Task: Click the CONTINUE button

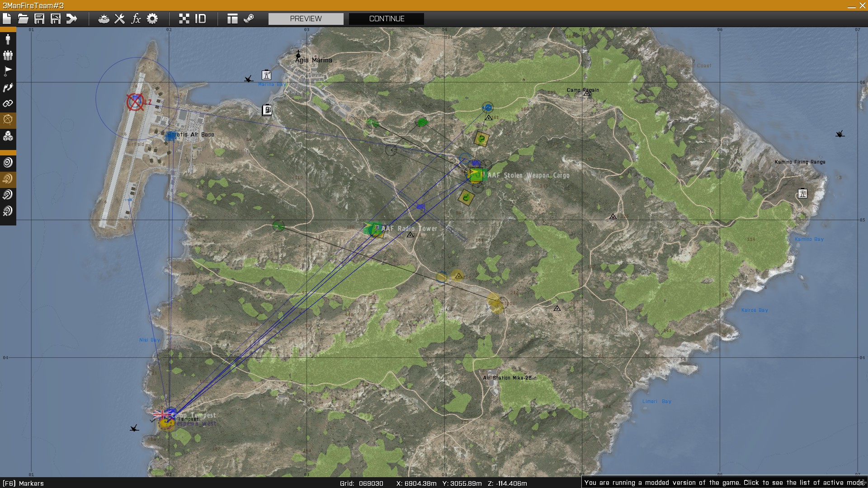Action: coord(387,19)
